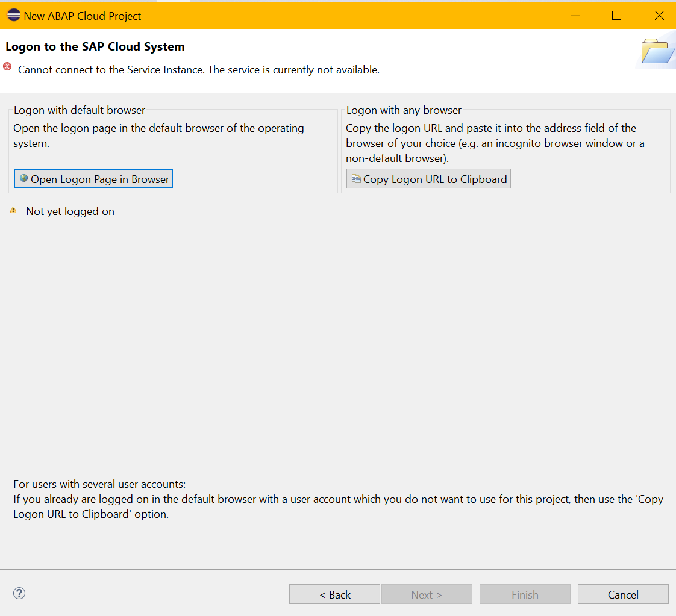Screen dimensions: 676x616
Task: Click the 'For users with several user accounts' note
Action: [99, 484]
